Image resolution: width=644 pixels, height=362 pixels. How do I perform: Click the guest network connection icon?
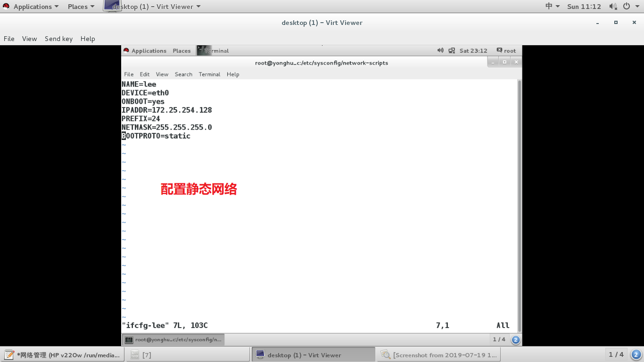(452, 50)
